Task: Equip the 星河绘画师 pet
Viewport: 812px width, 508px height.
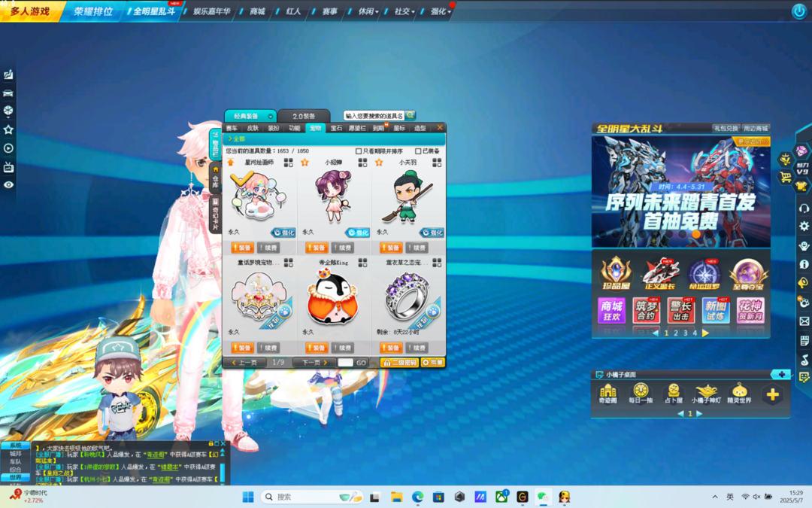Action: point(242,248)
